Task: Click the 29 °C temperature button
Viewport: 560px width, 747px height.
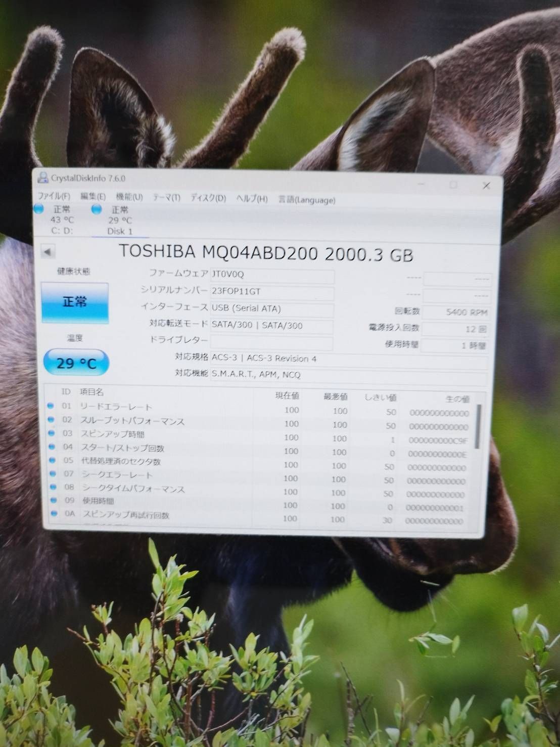Action: pos(76,363)
